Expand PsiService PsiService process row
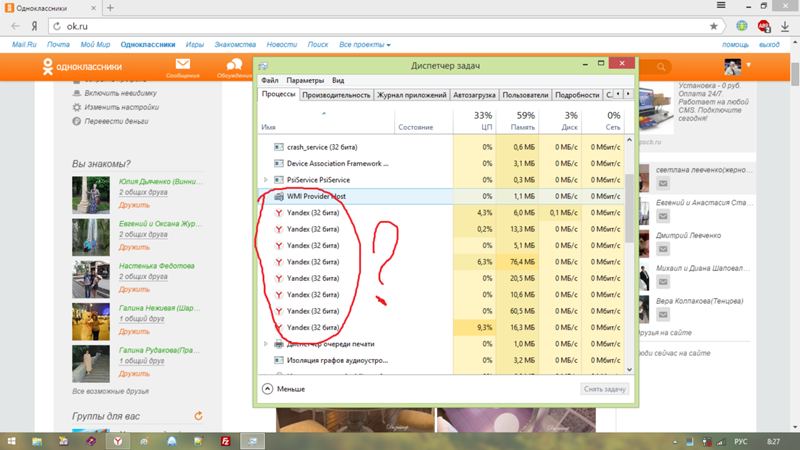The height and width of the screenshot is (450, 800). tap(266, 180)
